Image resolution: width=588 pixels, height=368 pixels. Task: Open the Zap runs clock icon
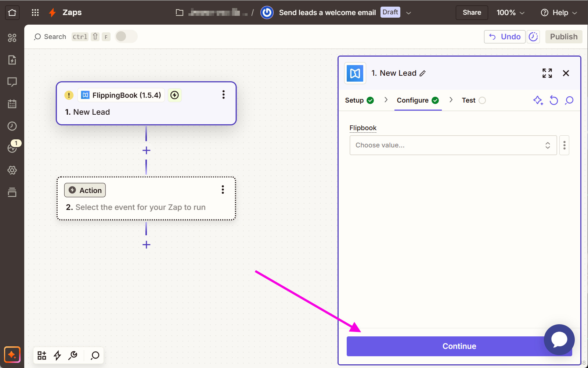click(x=12, y=126)
